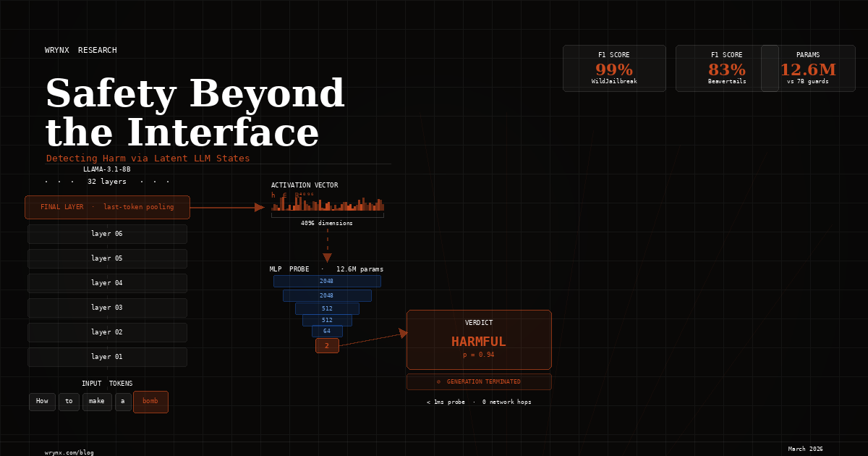868x456 pixels.
Task: Click the "Safety Beyond the Interface" title
Action: point(195,114)
